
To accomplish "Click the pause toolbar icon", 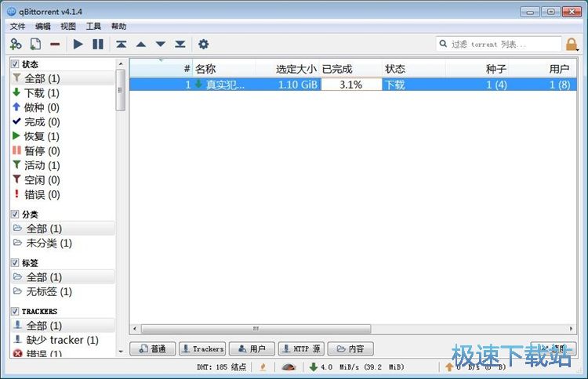I will [x=98, y=44].
